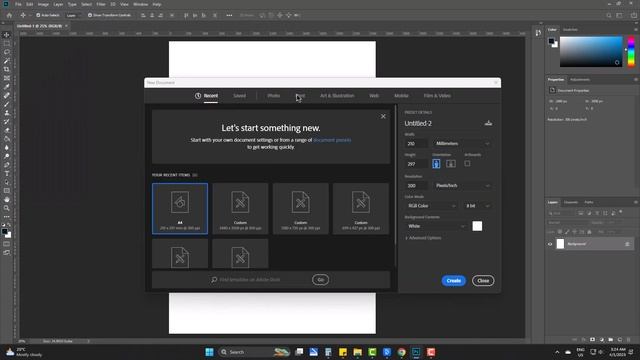Switch to the Web tab
The width and height of the screenshot is (640, 360).
374,96
